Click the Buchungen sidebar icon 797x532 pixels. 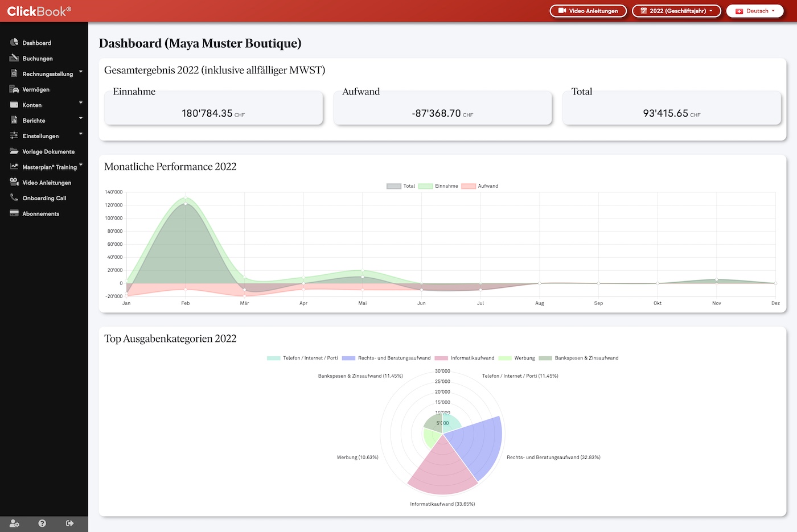[14, 58]
